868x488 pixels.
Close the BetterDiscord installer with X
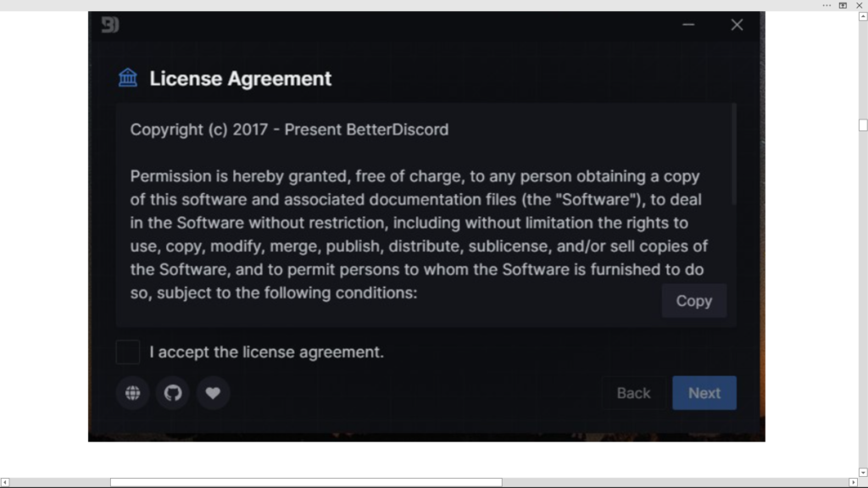[737, 25]
